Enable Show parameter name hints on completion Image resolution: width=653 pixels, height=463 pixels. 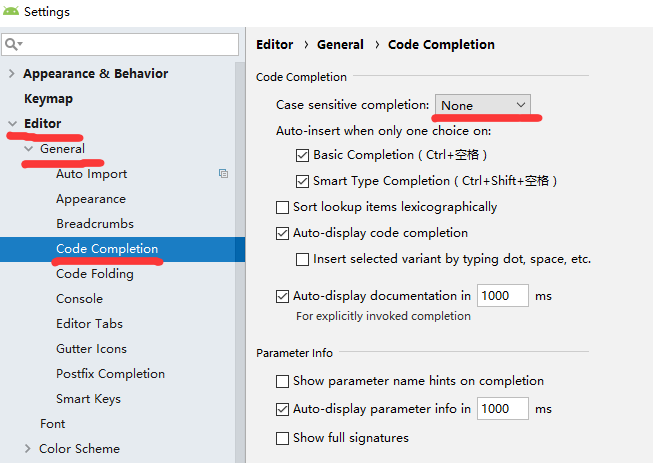[x=282, y=381]
